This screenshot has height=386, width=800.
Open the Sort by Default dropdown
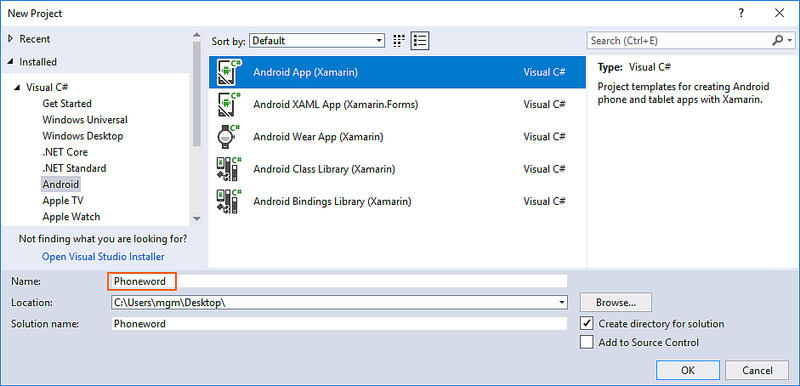(317, 41)
